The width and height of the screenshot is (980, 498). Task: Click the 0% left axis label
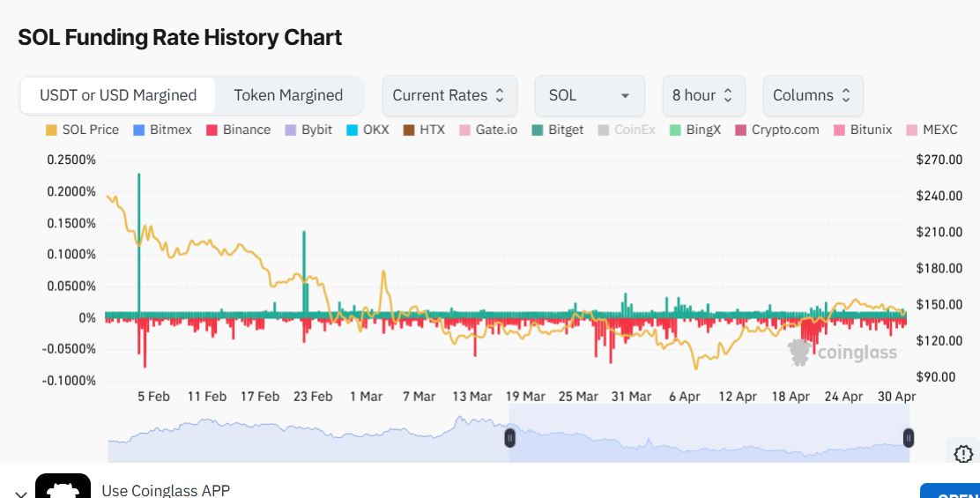(87, 318)
